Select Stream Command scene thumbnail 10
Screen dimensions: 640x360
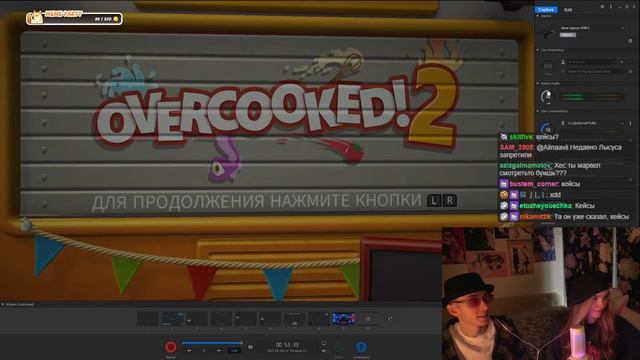368,319
